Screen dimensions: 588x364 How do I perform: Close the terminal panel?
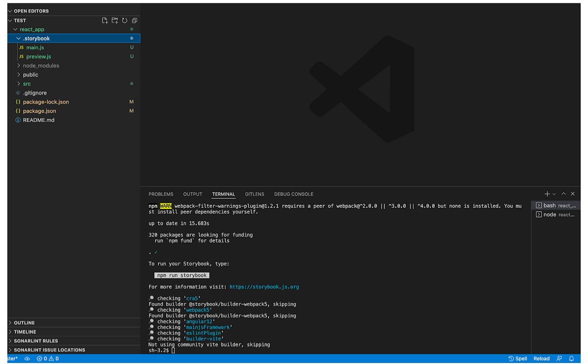572,194
